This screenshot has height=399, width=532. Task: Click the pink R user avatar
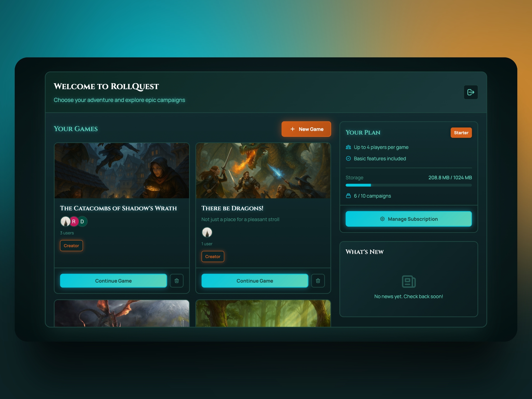click(74, 221)
